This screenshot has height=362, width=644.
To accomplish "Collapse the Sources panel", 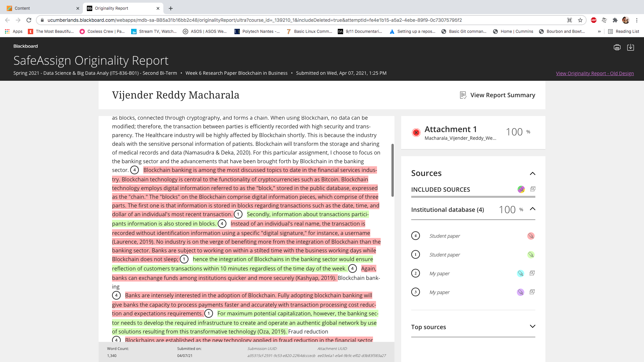I will [x=532, y=174].
